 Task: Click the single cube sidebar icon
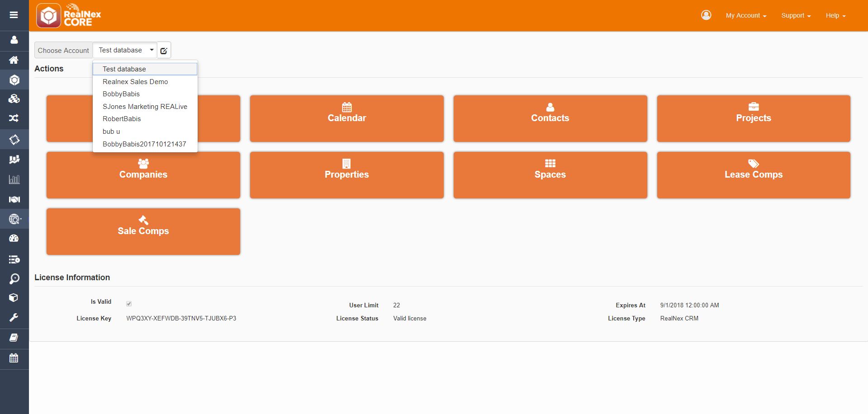(14, 297)
